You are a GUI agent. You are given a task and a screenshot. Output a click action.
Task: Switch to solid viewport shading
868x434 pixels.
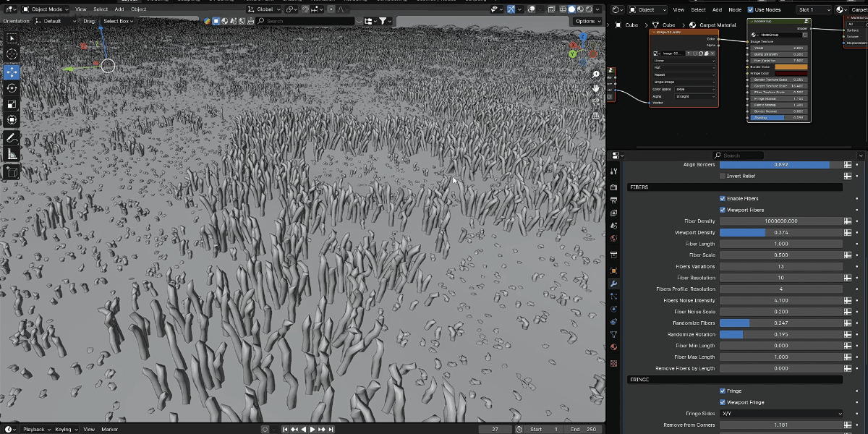click(571, 9)
